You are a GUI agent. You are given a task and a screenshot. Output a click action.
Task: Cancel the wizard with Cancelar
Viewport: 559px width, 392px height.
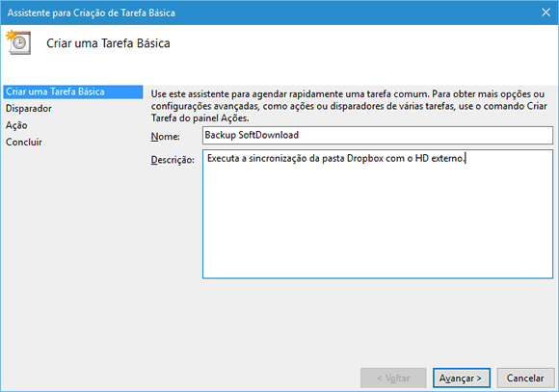pos(525,378)
